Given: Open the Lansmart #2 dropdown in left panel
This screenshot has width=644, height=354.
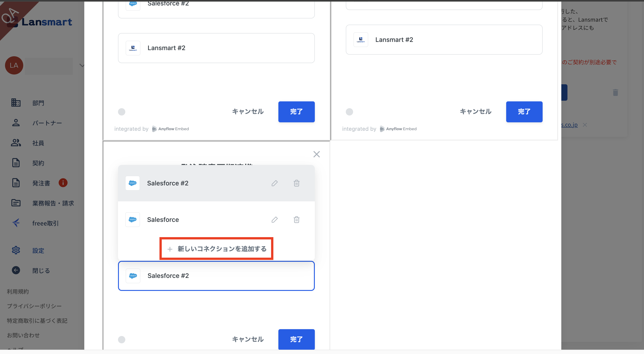Looking at the screenshot, I should 216,48.
